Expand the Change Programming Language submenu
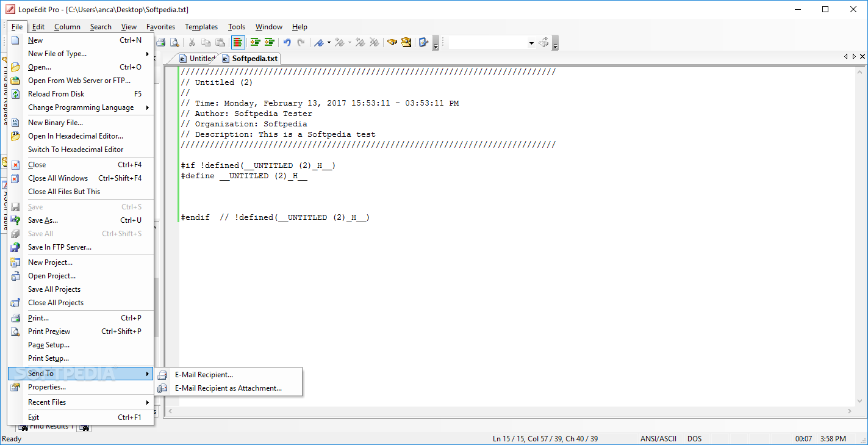Viewport: 868px width, 445px height. [x=81, y=107]
